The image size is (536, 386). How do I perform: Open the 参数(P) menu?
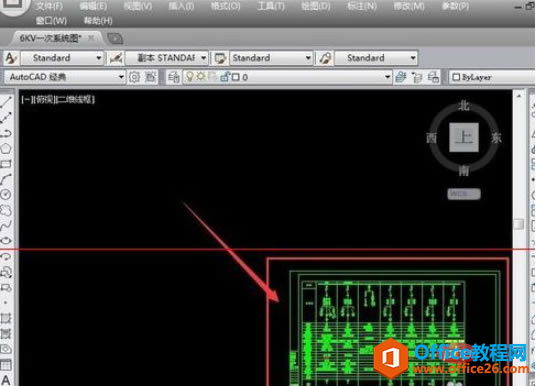[455, 6]
